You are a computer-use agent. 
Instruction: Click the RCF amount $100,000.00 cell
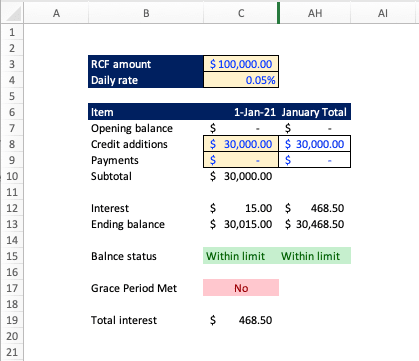[x=241, y=64]
